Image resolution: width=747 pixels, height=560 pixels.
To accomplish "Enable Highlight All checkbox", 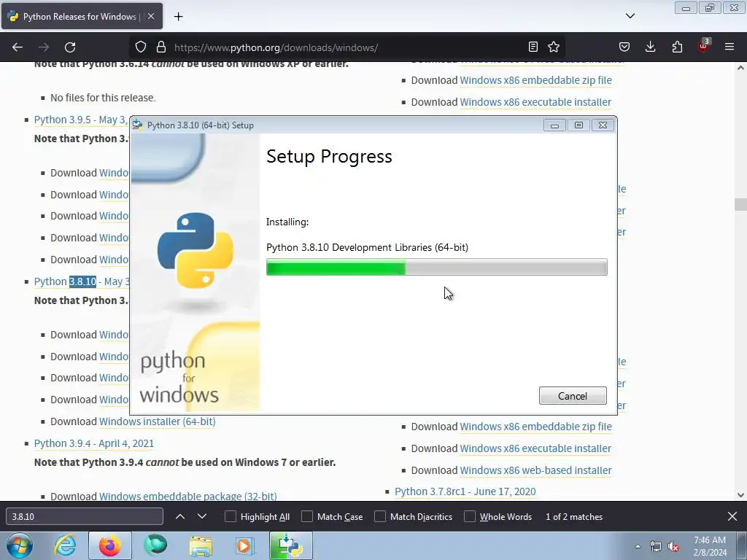I will point(230,517).
